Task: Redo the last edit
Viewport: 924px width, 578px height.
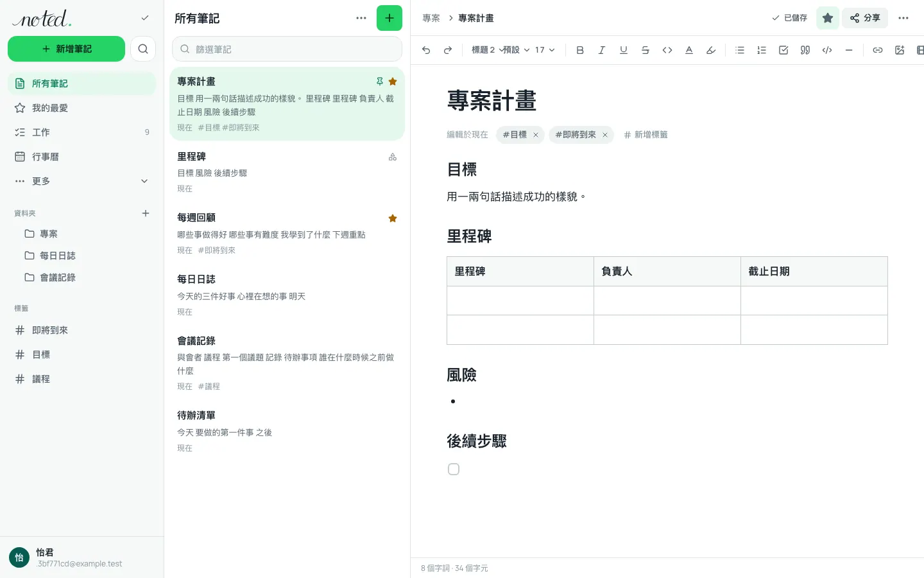Action: 448,50
